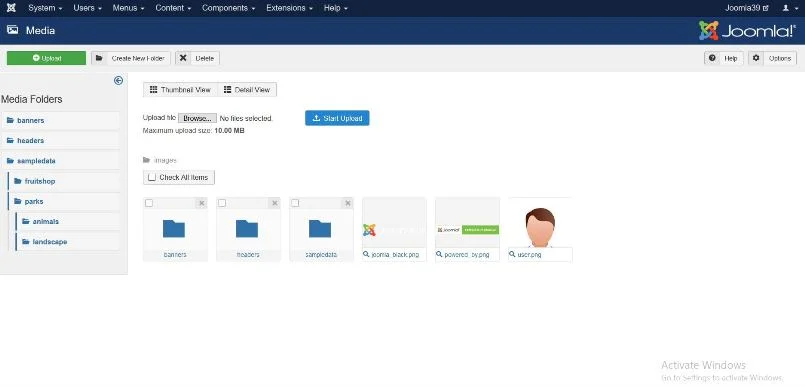Image resolution: width=805 pixels, height=387 pixels.
Task: Select sampledata in Media Folders tree
Action: 61,161
